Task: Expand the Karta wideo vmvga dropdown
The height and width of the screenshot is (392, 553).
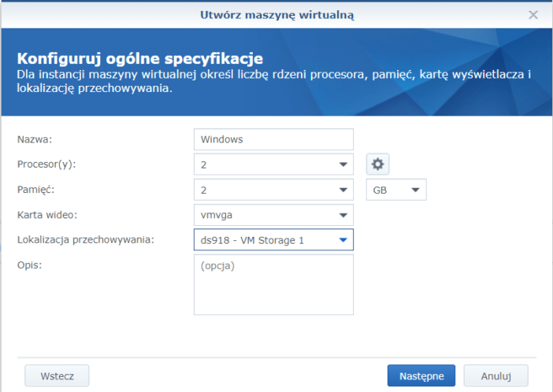Action: tap(273, 215)
